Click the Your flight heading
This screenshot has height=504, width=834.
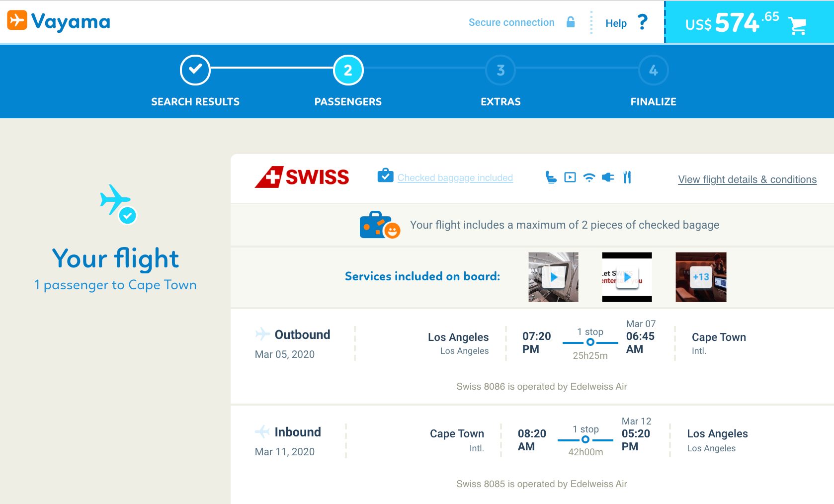[x=115, y=259]
